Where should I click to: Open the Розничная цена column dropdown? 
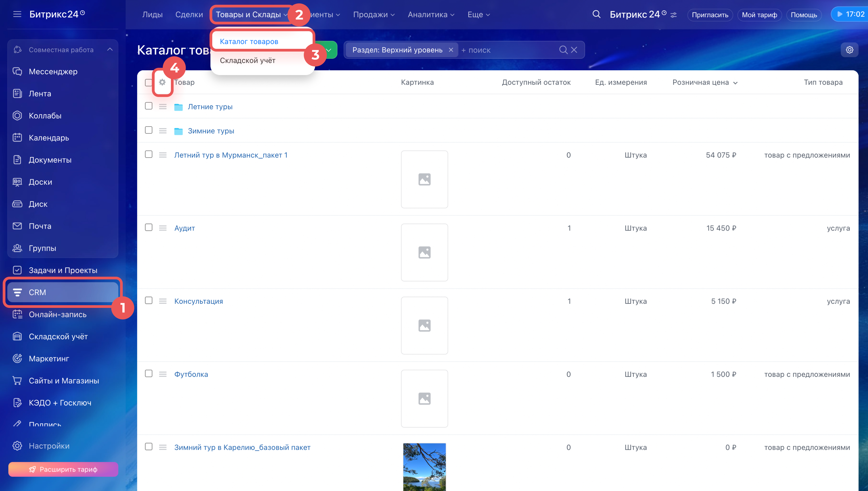pos(735,83)
